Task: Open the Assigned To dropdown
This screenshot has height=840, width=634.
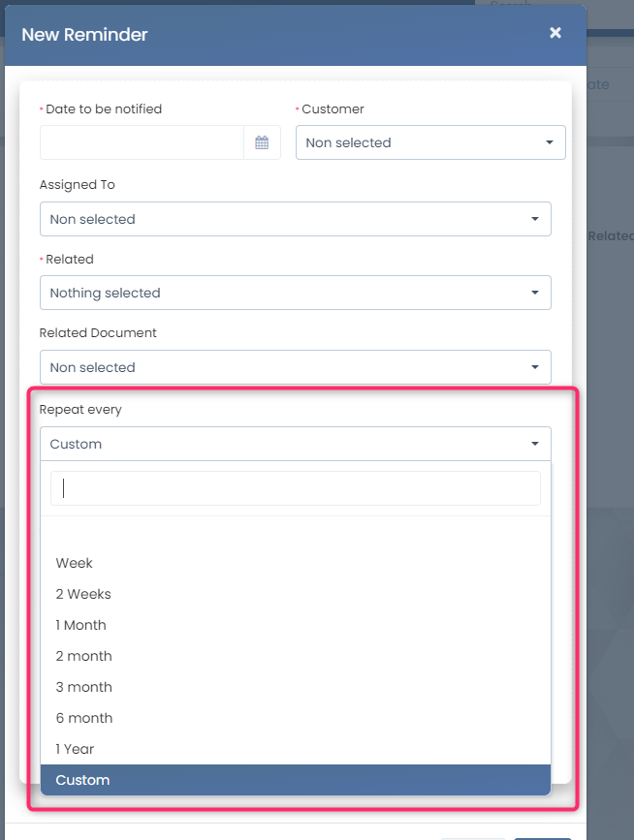Action: coord(295,219)
